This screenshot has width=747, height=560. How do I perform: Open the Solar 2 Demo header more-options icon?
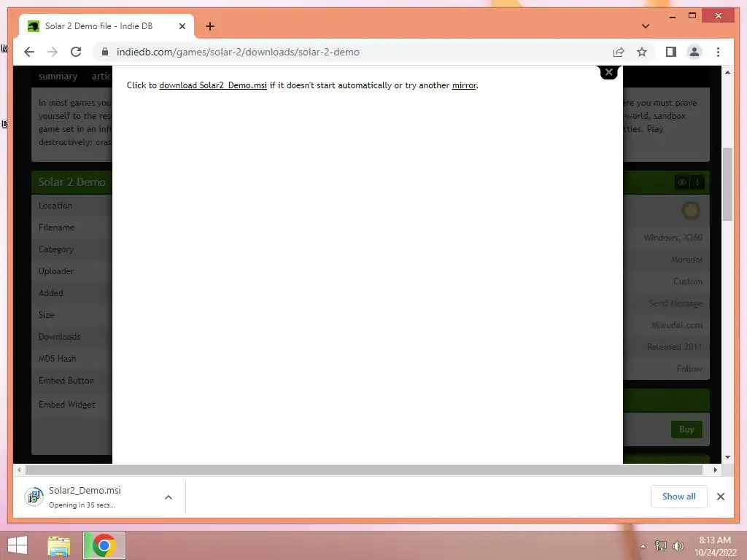[x=697, y=182]
